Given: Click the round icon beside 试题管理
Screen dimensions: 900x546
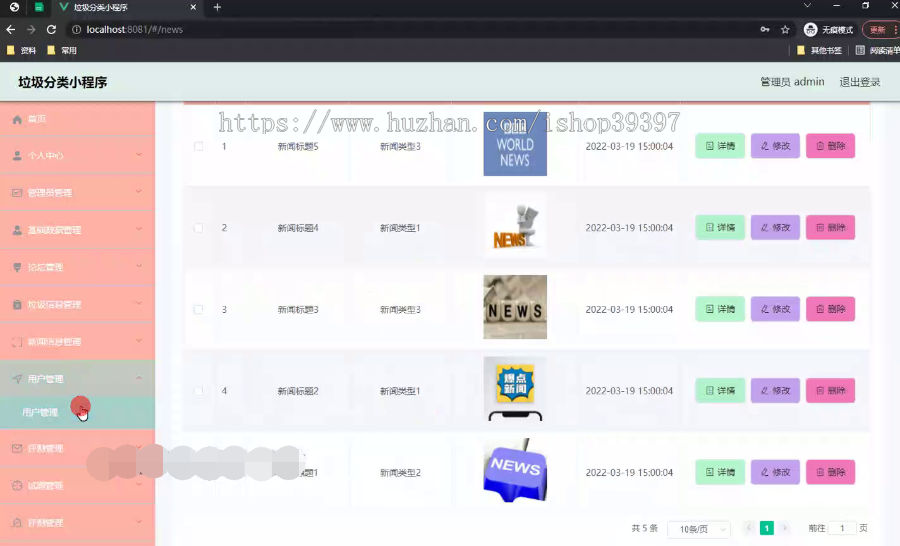Looking at the screenshot, I should 17,486.
